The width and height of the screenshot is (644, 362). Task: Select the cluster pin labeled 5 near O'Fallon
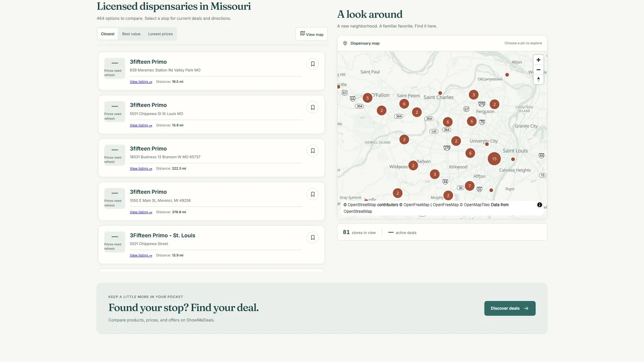(x=367, y=98)
